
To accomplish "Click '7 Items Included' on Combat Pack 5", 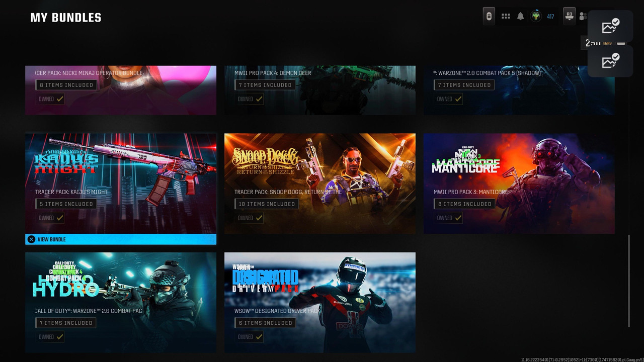I will tap(464, 85).
